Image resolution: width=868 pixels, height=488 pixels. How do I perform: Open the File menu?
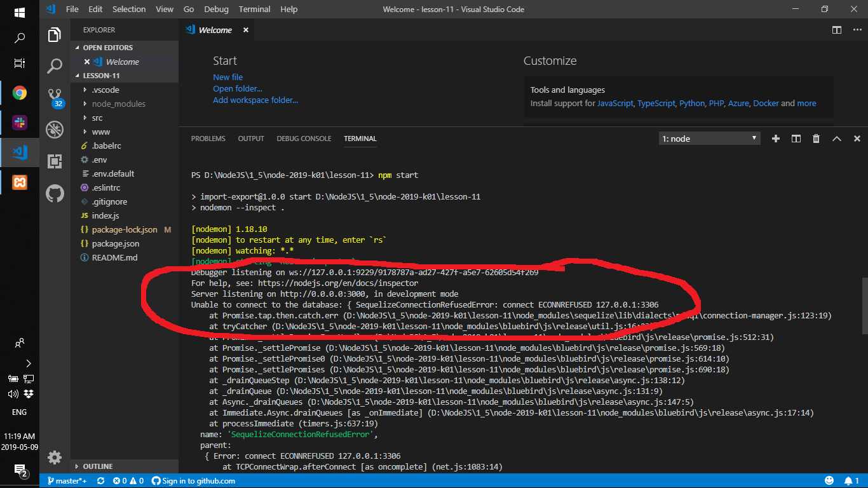(x=72, y=10)
